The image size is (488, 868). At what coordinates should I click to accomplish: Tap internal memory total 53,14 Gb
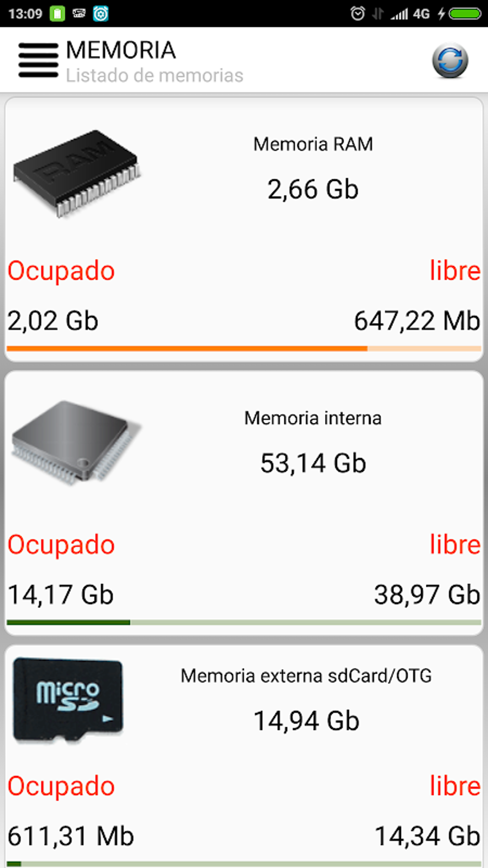point(313,463)
